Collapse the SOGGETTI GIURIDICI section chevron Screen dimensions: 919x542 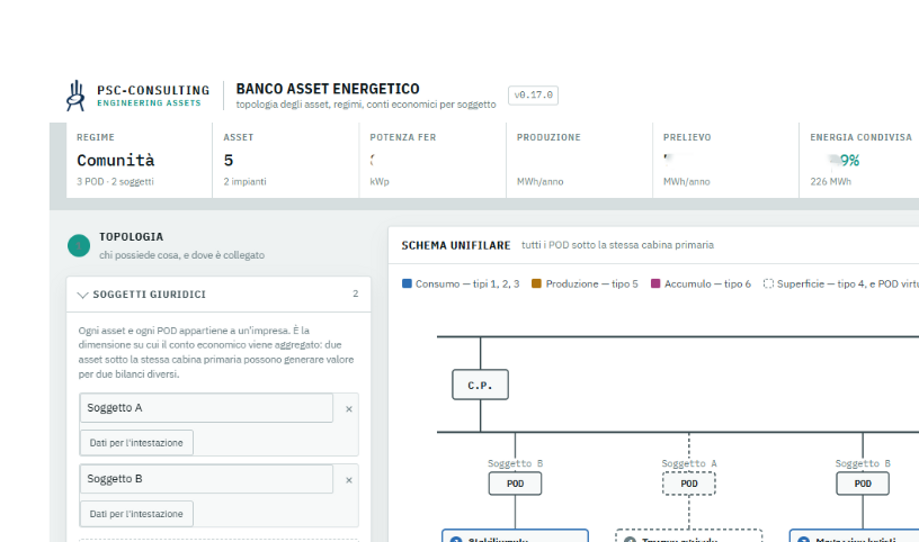tap(83, 295)
